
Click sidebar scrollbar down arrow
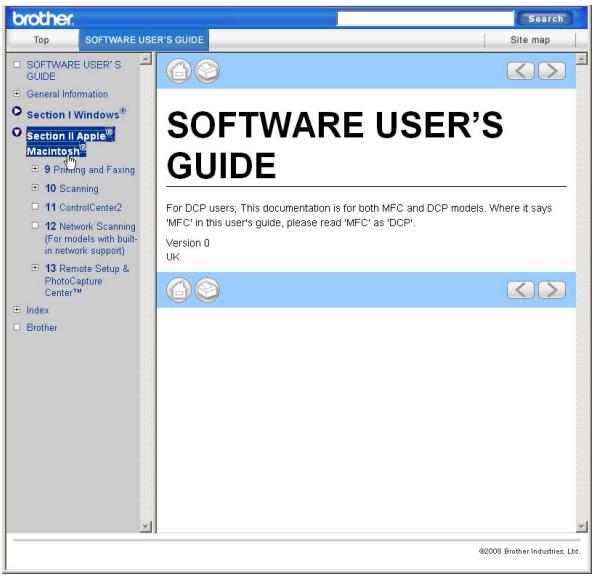[x=146, y=526]
